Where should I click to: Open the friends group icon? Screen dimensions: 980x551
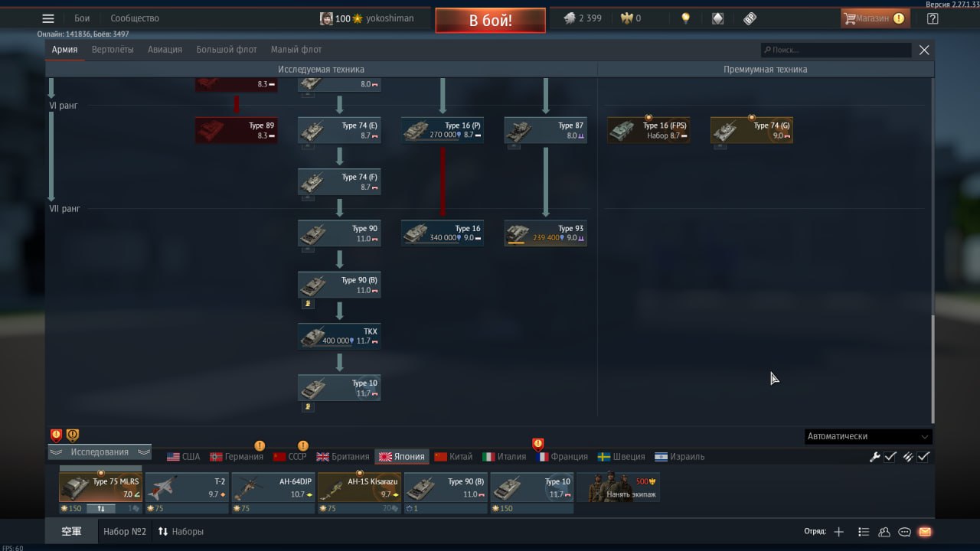coord(884,532)
